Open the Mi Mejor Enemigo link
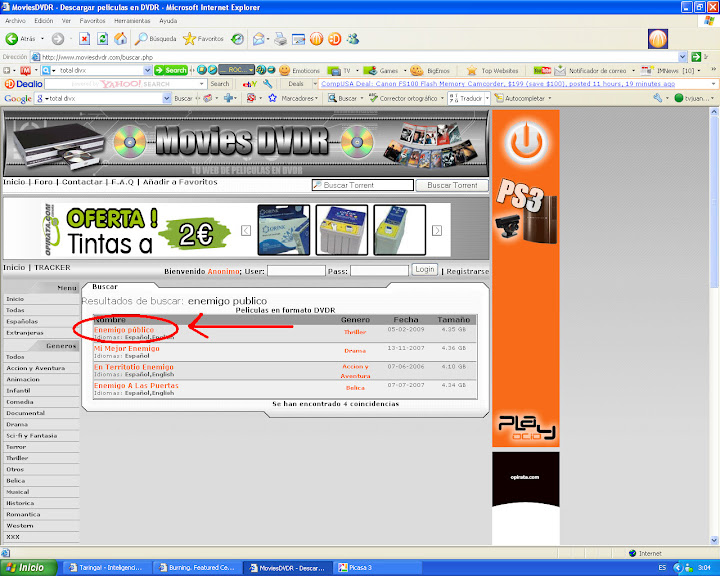This screenshot has height=576, width=720. [x=127, y=349]
